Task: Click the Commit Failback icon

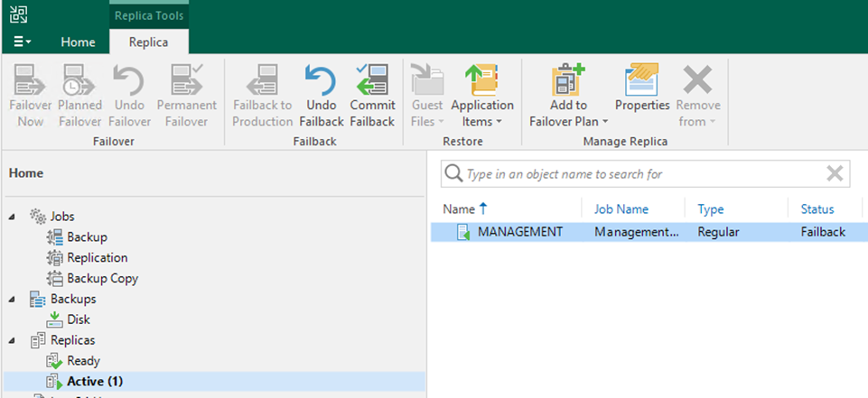Action: 372,81
